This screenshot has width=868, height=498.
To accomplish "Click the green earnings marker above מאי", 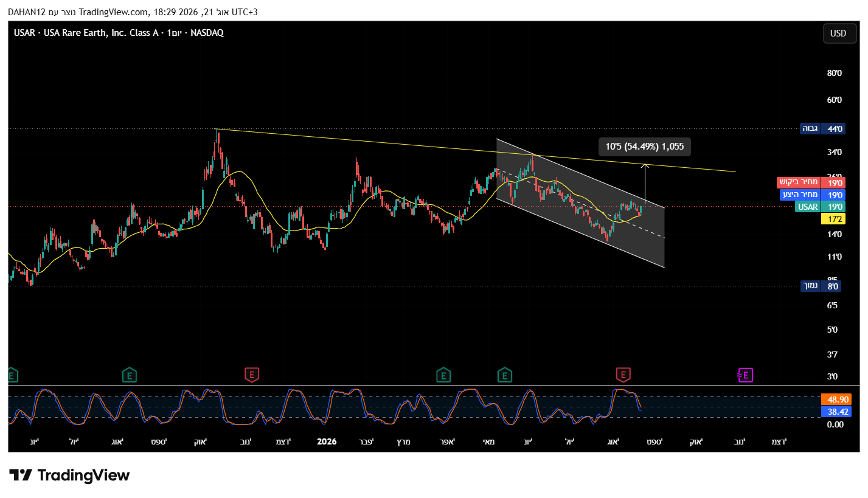I will (504, 375).
